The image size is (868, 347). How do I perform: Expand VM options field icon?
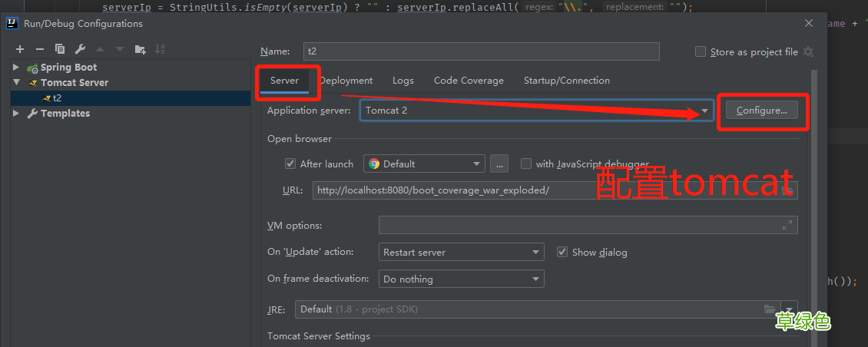coord(787,225)
